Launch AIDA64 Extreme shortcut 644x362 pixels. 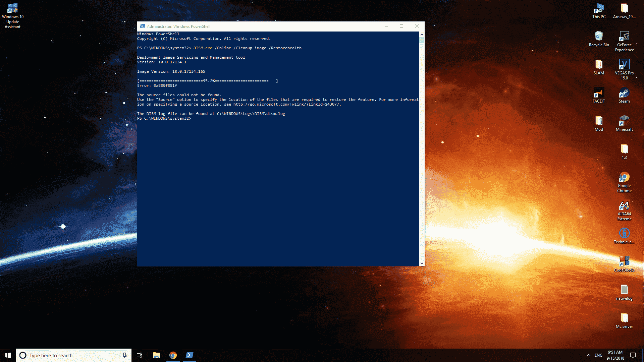point(624,210)
